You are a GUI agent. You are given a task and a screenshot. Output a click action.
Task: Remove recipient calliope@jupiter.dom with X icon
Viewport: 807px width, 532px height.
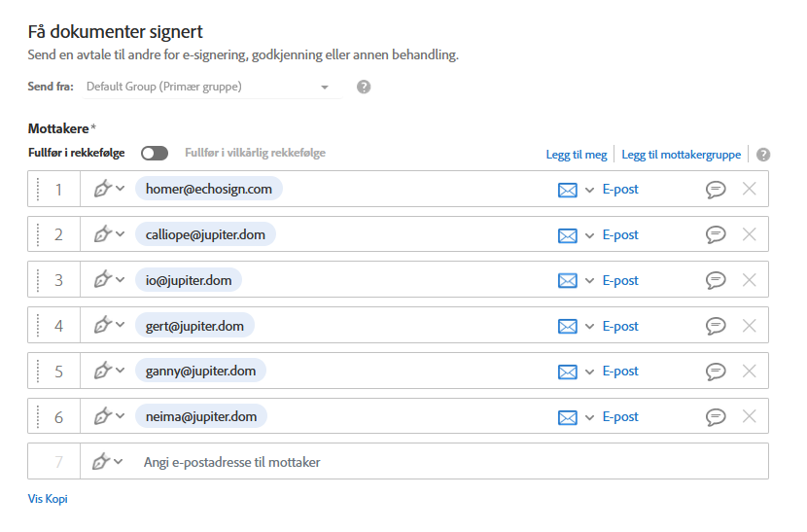coord(749,234)
